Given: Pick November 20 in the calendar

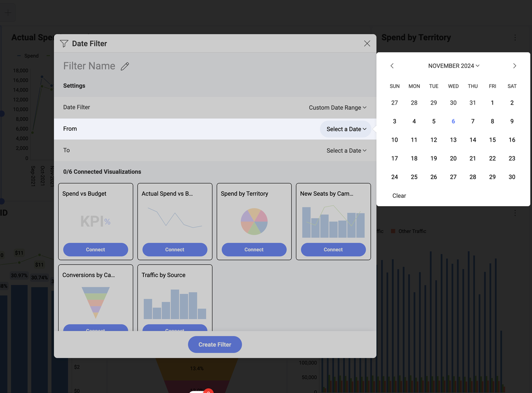Looking at the screenshot, I should point(453,159).
